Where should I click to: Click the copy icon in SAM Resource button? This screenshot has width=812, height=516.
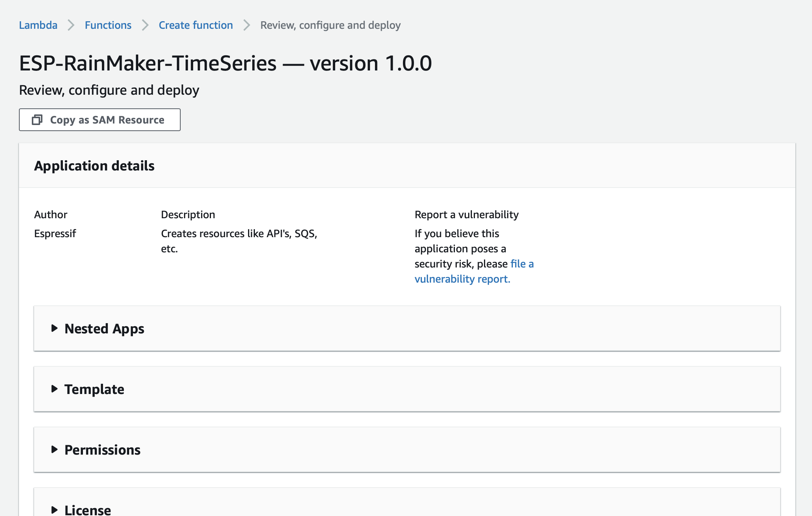(37, 120)
